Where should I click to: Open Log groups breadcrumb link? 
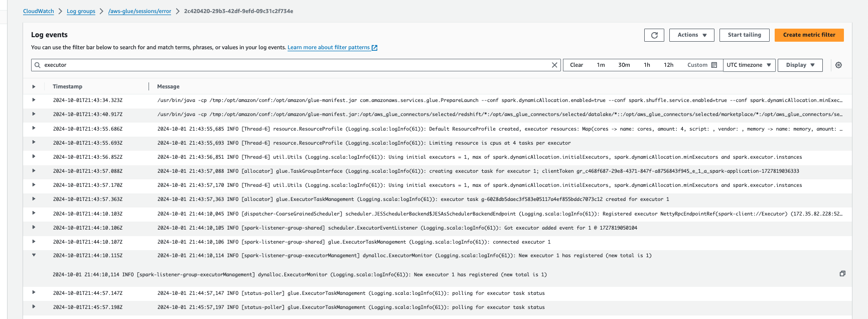coord(81,11)
